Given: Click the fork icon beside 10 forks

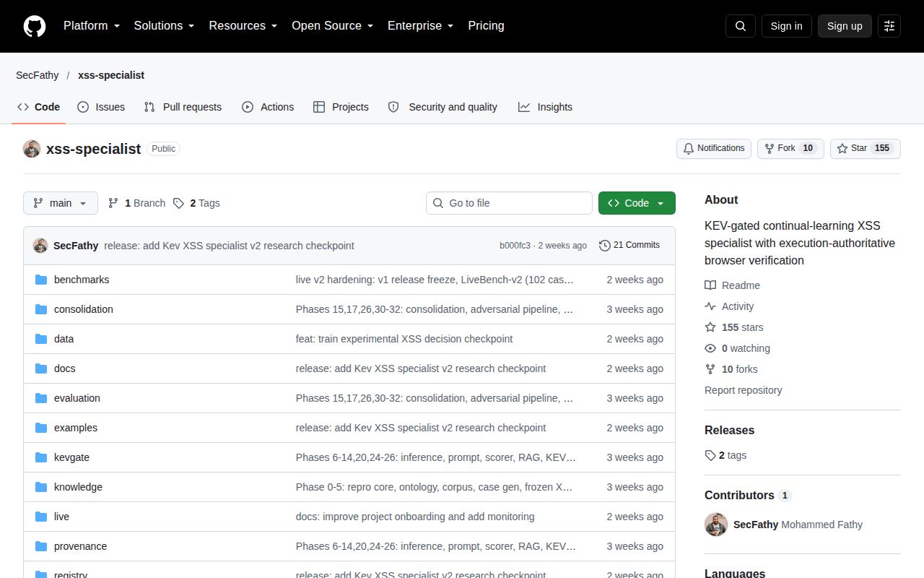Looking at the screenshot, I should 710,369.
